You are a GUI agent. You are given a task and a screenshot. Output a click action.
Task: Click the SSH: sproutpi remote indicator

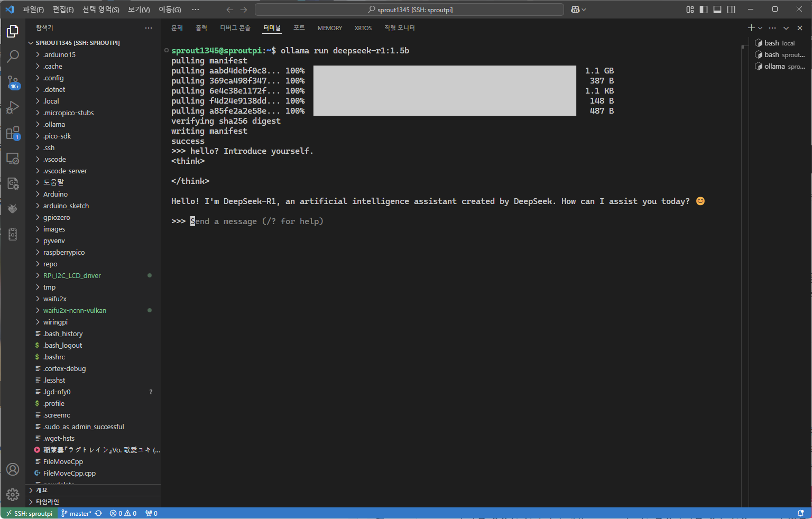pos(29,513)
